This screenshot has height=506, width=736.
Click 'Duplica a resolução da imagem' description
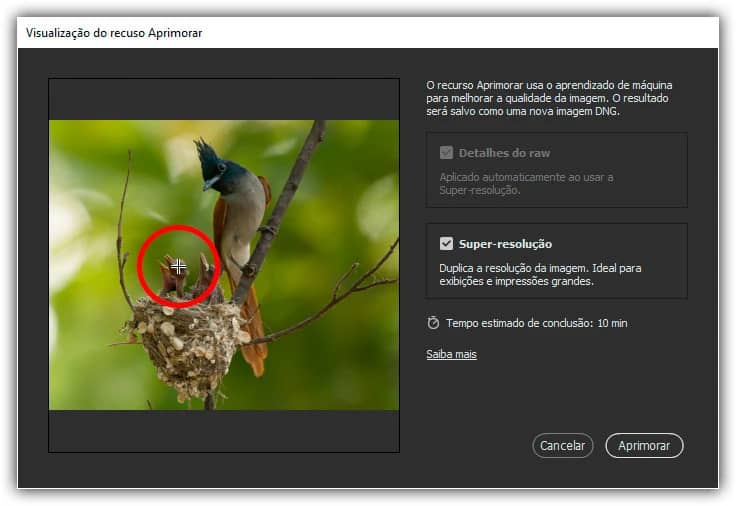(540, 275)
